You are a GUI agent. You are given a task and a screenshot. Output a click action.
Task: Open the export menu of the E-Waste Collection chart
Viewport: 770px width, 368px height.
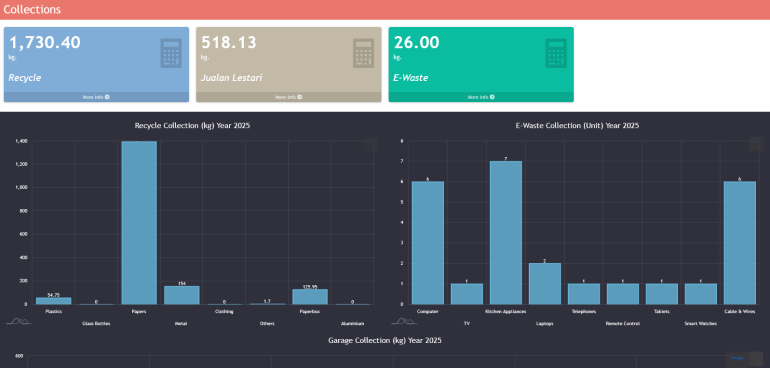tap(756, 144)
